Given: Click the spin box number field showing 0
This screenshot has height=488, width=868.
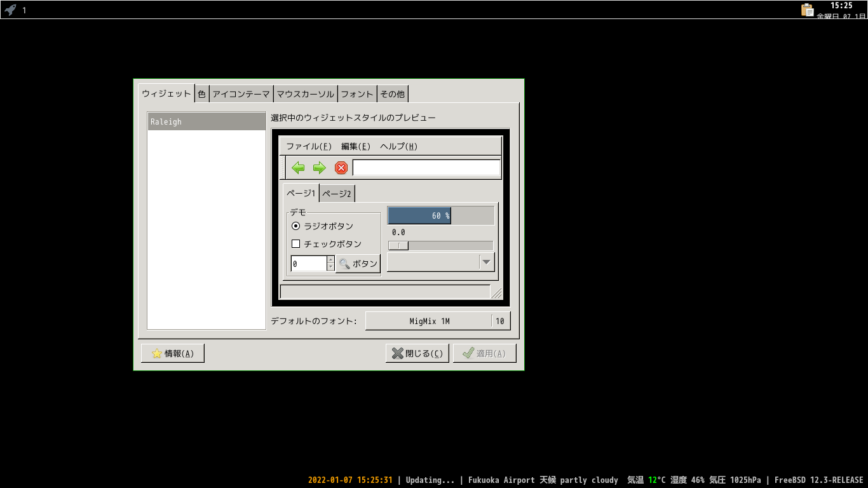Looking at the screenshot, I should [x=309, y=264].
